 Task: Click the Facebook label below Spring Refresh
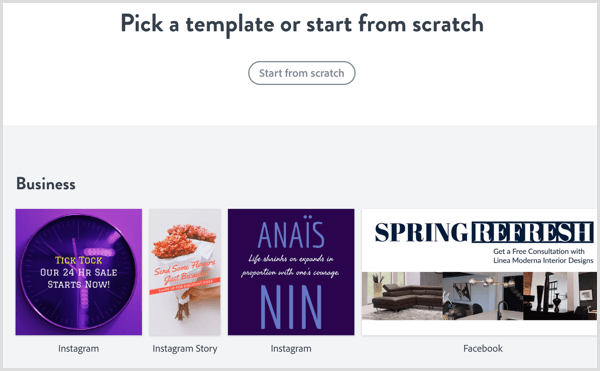[483, 349]
